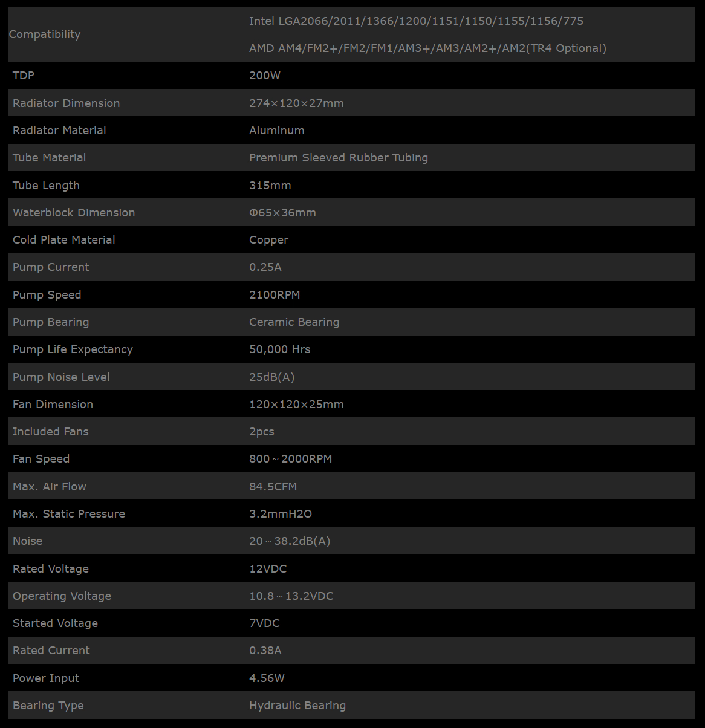Select the Waterblock Dimension Φ65×36mm value

click(x=282, y=213)
